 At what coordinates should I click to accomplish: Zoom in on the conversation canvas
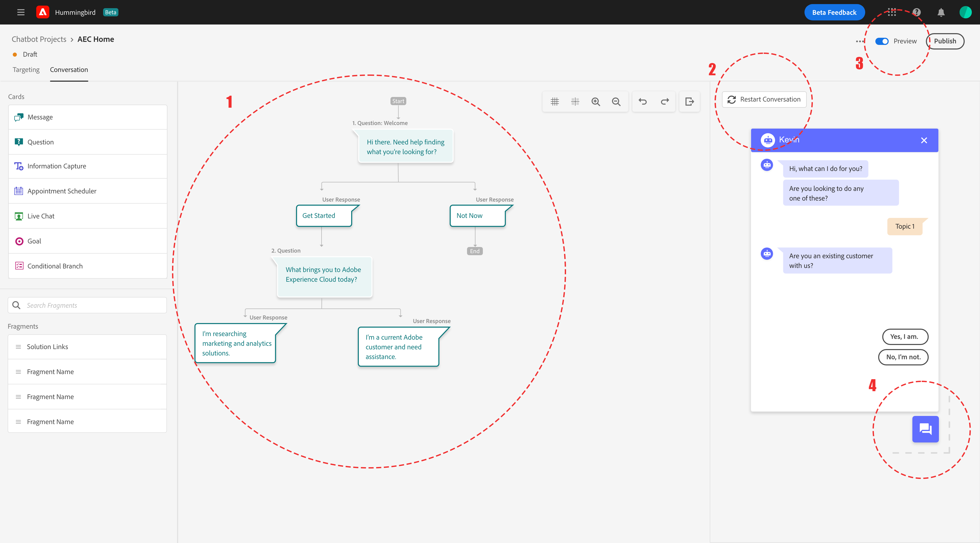click(596, 102)
